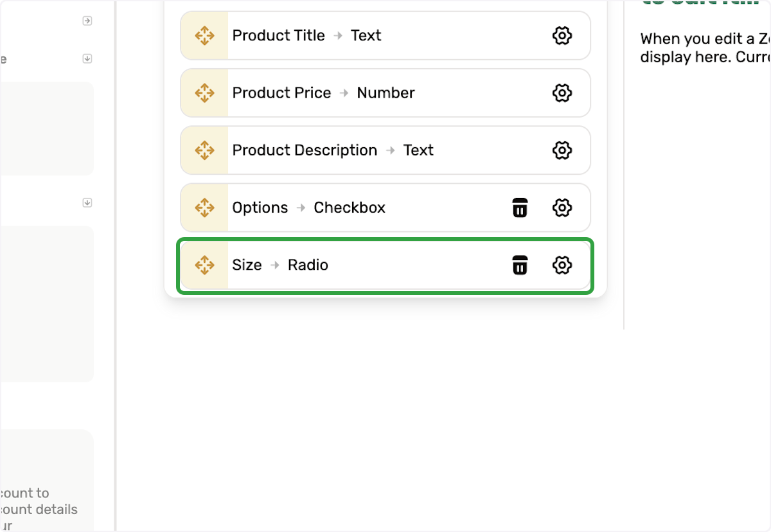Open the Options field gear settings

(x=562, y=208)
